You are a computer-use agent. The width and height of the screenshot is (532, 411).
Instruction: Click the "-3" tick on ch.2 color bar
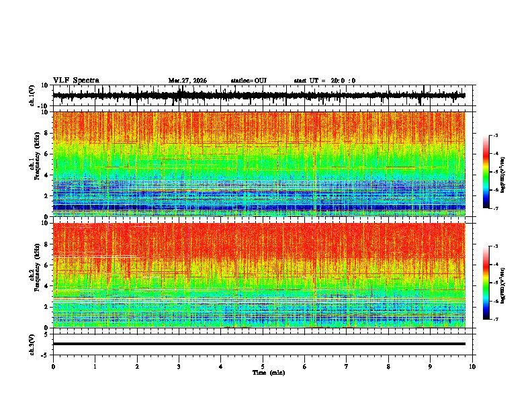pyautogui.click(x=496, y=246)
